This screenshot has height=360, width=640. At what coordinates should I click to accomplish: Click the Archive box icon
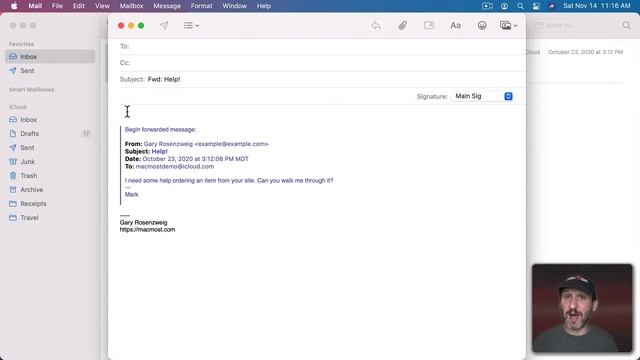click(13, 190)
